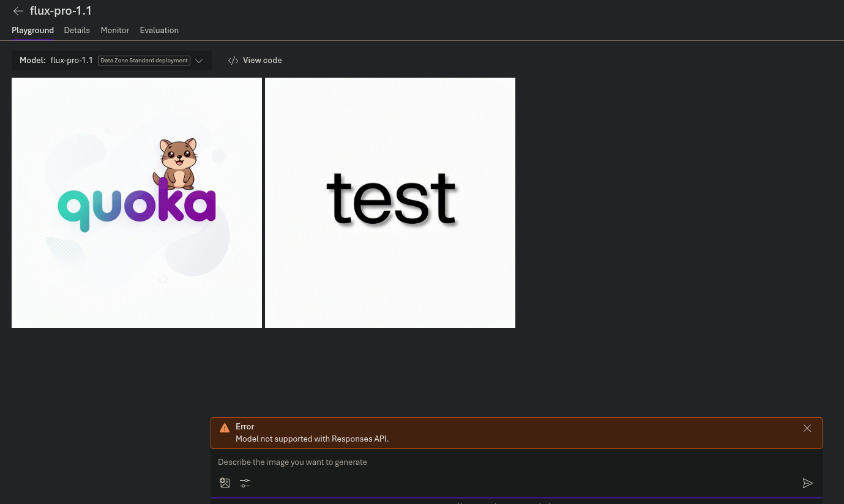
Task: Open the Monitor tab
Action: tap(114, 30)
